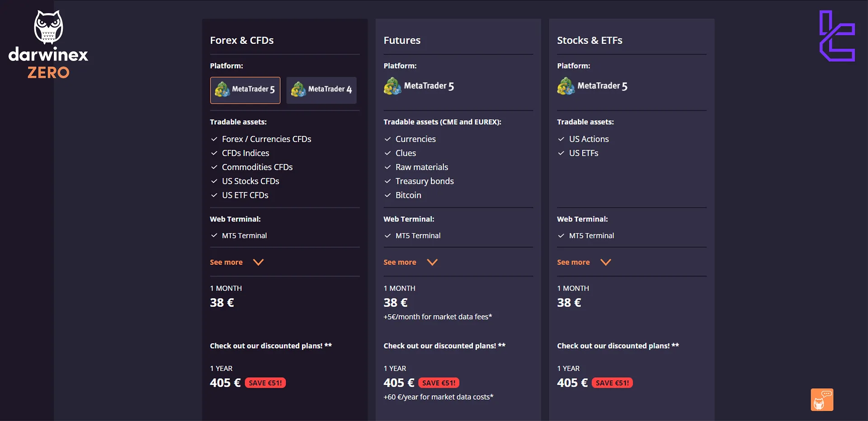Click the Forex & CFDs card heading

[x=241, y=40]
